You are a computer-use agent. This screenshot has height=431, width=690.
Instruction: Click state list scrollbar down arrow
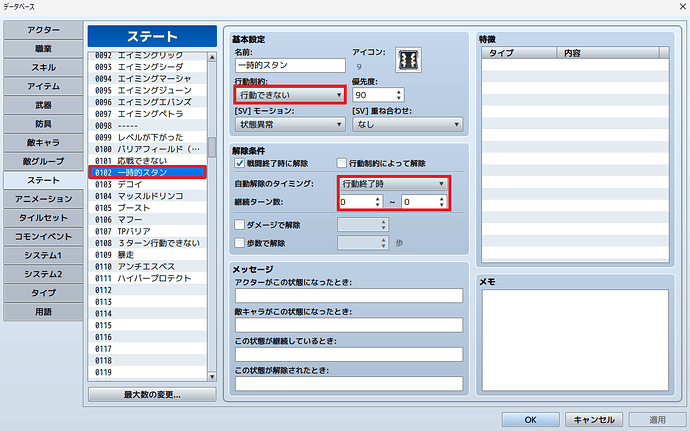(212, 376)
